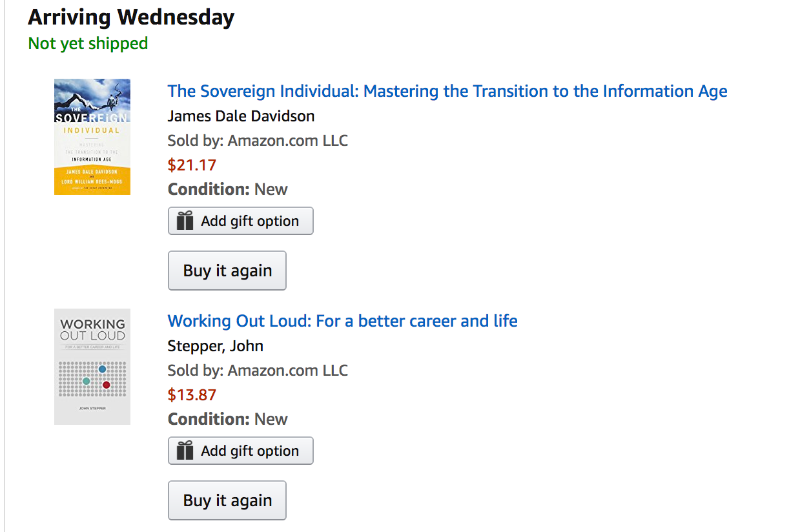
Task: Buy The Sovereign Individual again
Action: pyautogui.click(x=227, y=271)
